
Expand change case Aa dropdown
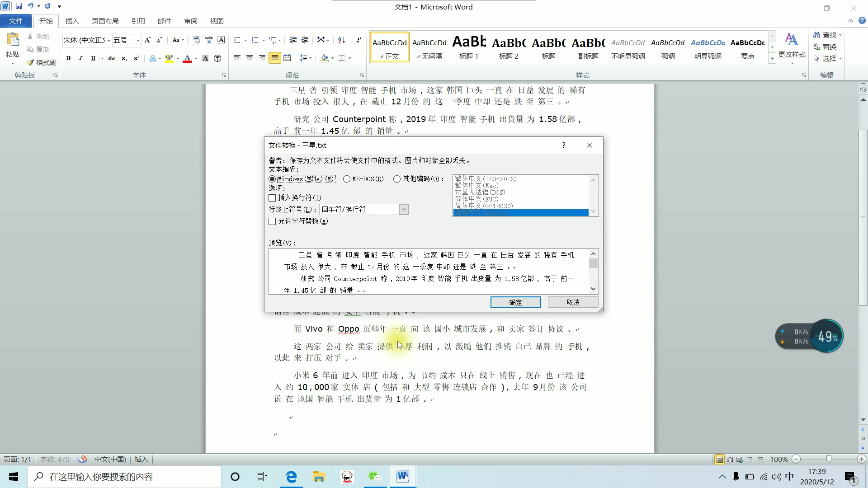179,40
